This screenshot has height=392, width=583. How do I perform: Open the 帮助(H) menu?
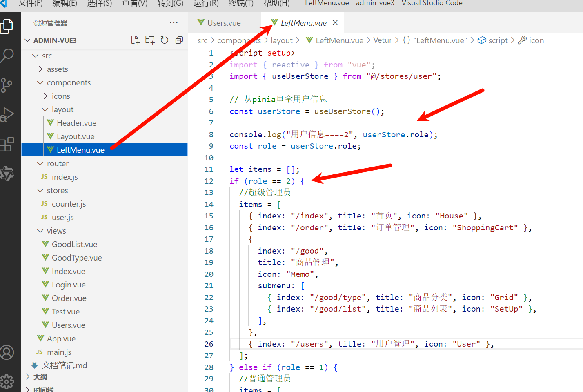[x=276, y=3]
